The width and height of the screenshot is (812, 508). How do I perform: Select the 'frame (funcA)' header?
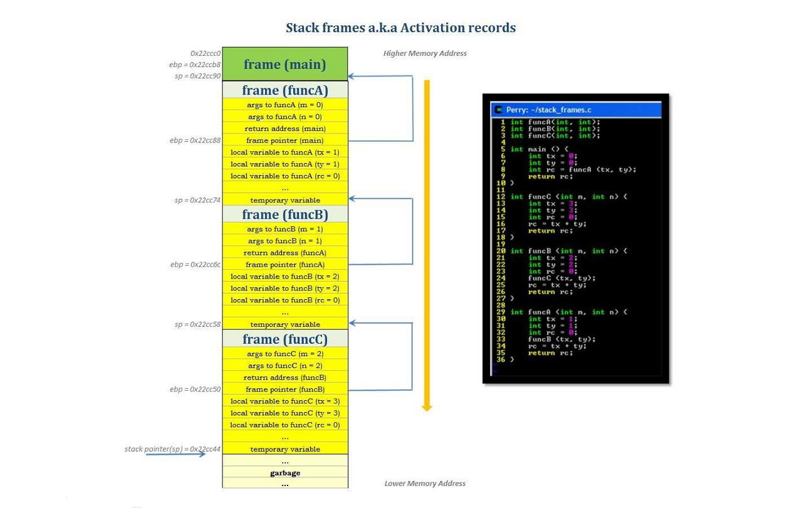tap(285, 90)
